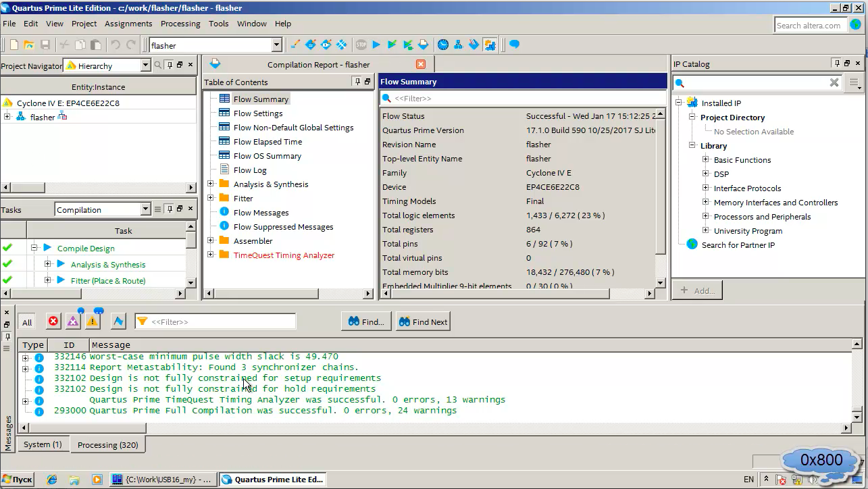The width and height of the screenshot is (868, 489).
Task: Click the IP Catalog options menu icon
Action: pyautogui.click(x=854, y=83)
